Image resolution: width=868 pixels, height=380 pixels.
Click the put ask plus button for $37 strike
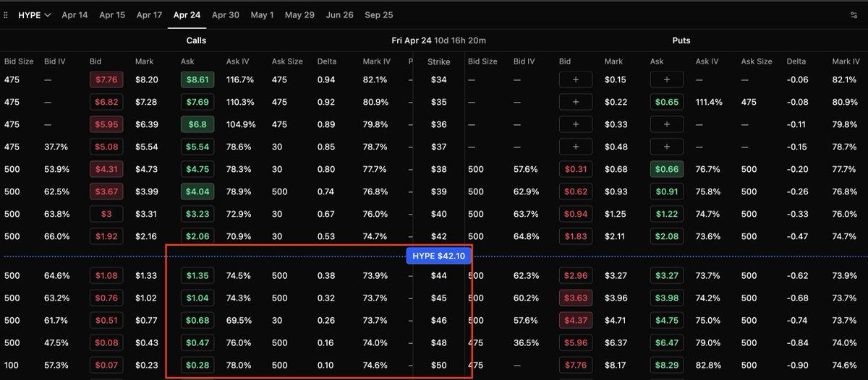667,147
